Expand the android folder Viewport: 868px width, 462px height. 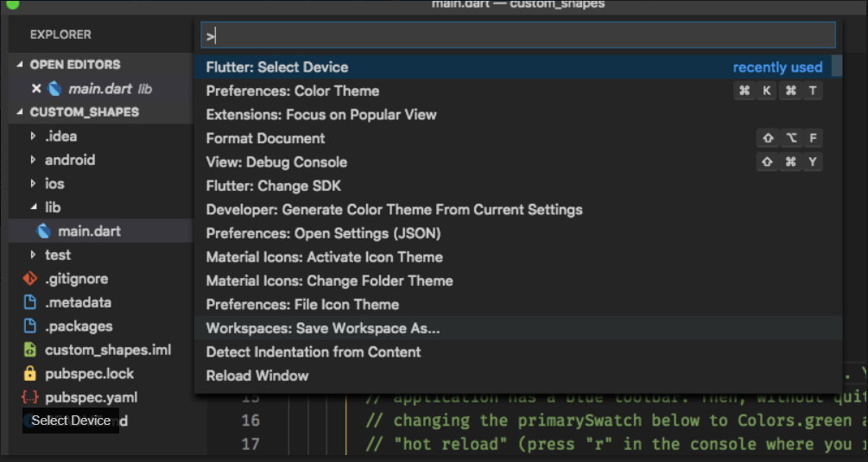click(x=33, y=160)
